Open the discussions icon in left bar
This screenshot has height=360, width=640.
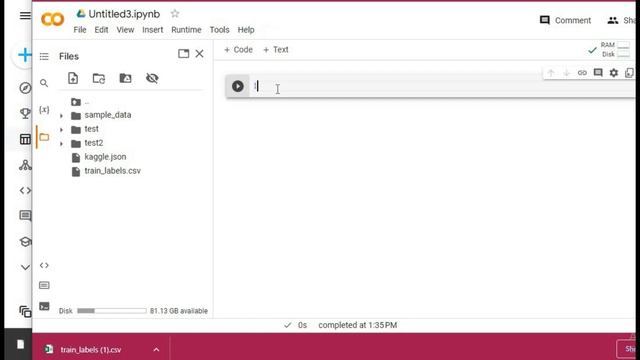[x=25, y=216]
